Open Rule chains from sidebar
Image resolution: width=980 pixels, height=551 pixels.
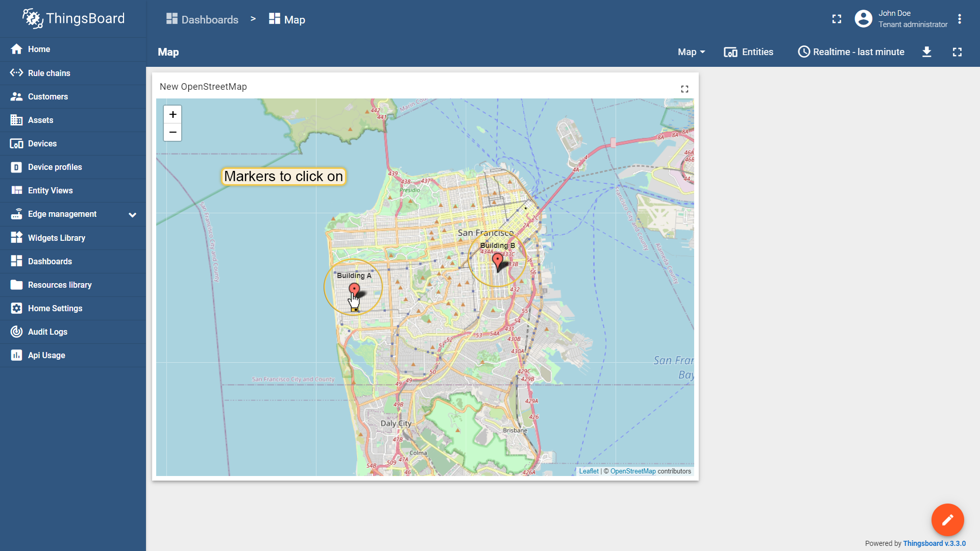pyautogui.click(x=73, y=73)
